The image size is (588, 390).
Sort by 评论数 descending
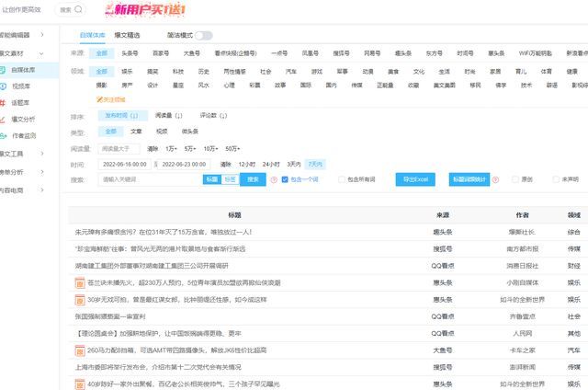coord(213,116)
